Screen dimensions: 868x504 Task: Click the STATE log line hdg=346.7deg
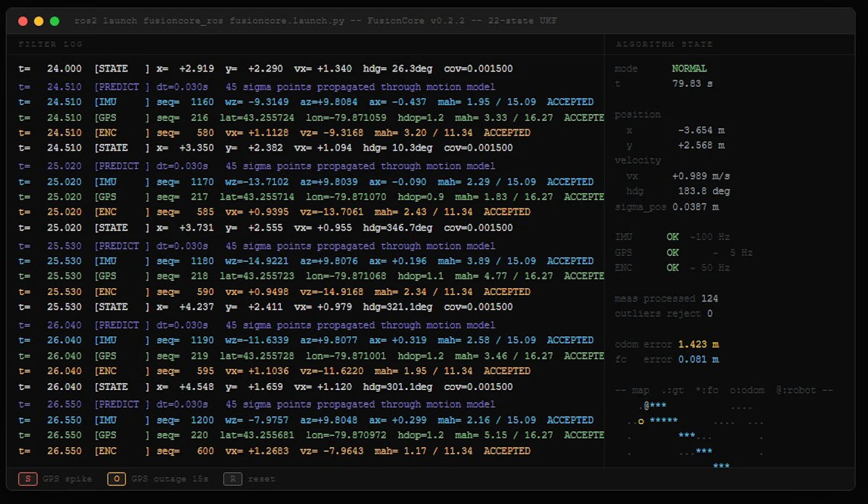pyautogui.click(x=266, y=228)
